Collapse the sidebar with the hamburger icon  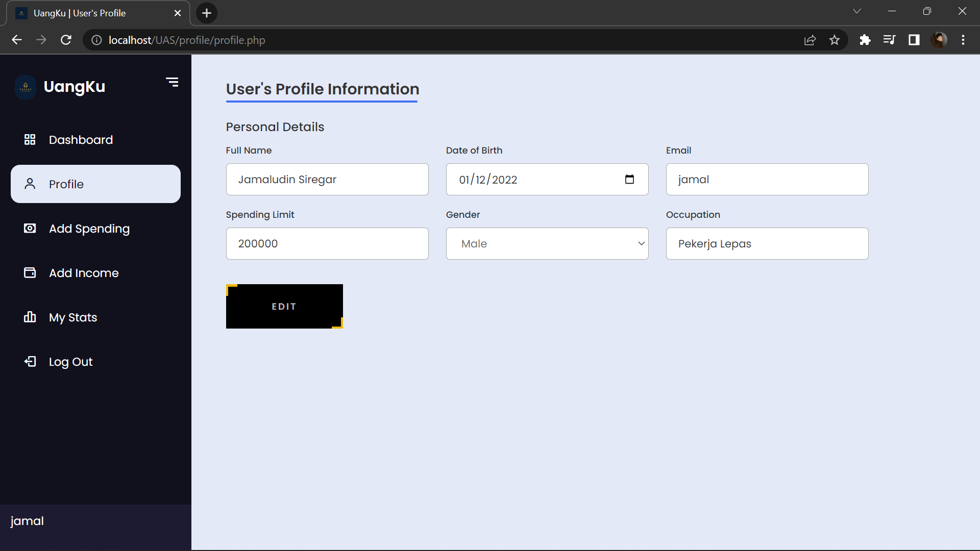point(172,82)
